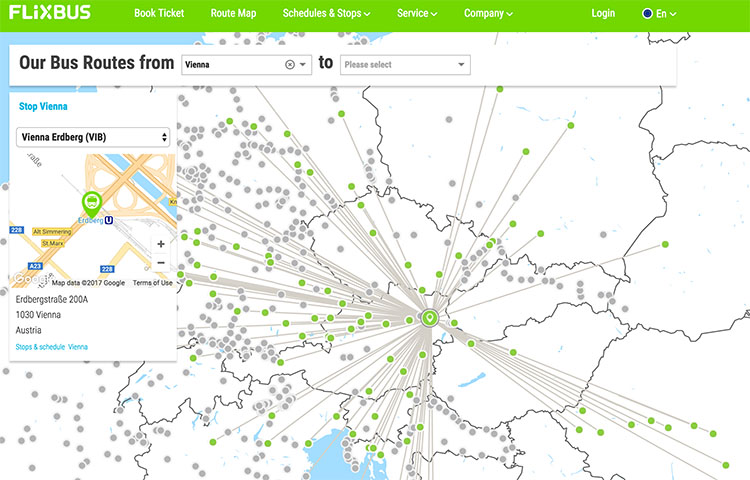Open the Company menu
This screenshot has width=750, height=480.
coord(488,14)
